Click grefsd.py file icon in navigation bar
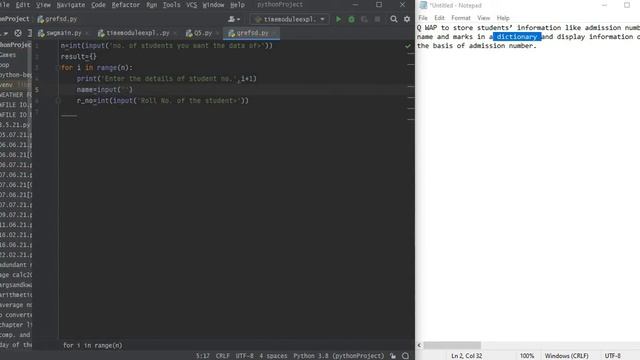This screenshot has height=360, width=640. (40, 19)
